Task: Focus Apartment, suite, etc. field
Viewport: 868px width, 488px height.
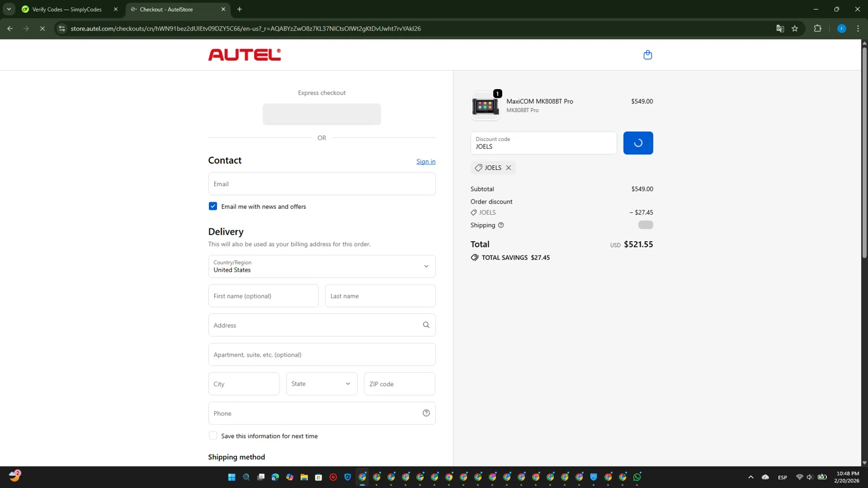Action: pyautogui.click(x=322, y=354)
